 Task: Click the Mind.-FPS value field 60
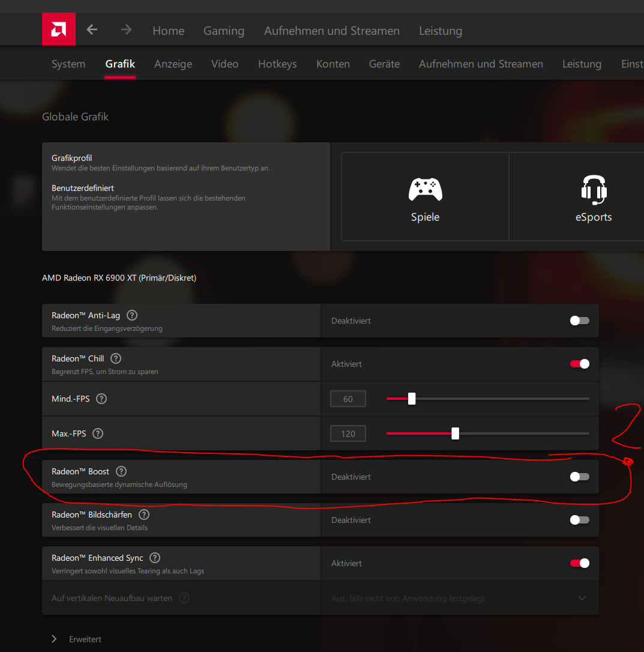click(348, 399)
